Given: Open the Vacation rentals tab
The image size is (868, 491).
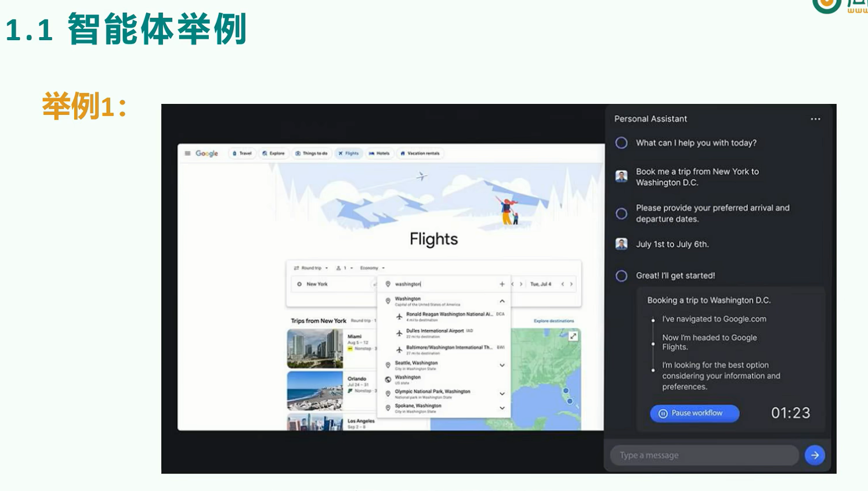Looking at the screenshot, I should (x=420, y=153).
